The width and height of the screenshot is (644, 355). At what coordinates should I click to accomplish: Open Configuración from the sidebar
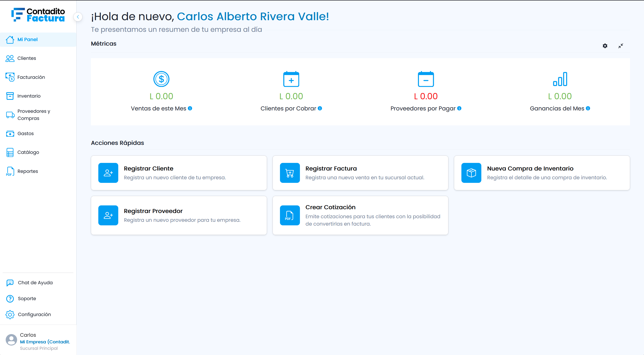[38, 314]
